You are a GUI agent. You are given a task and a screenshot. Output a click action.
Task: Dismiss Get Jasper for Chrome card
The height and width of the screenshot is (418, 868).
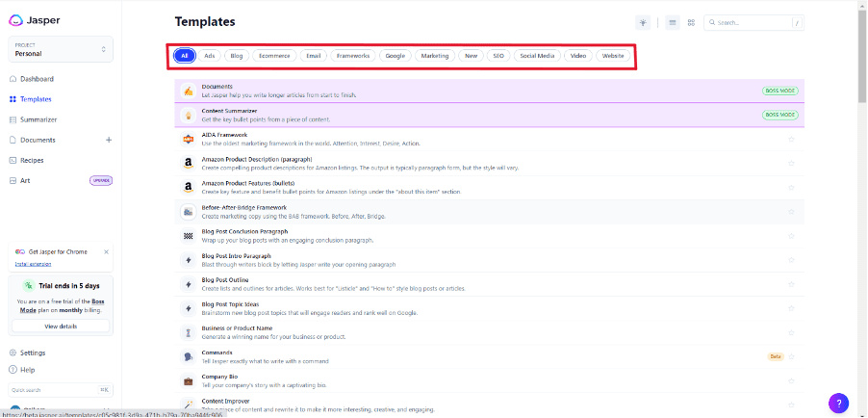point(106,251)
